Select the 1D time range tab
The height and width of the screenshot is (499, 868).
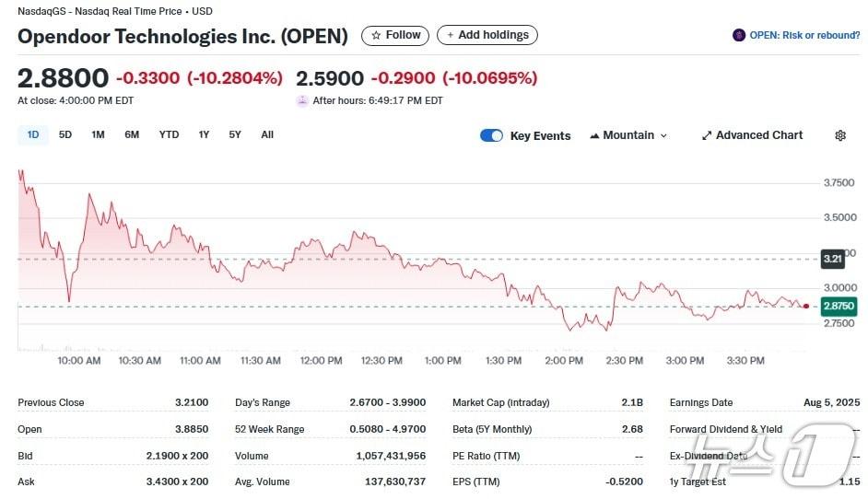coord(33,134)
